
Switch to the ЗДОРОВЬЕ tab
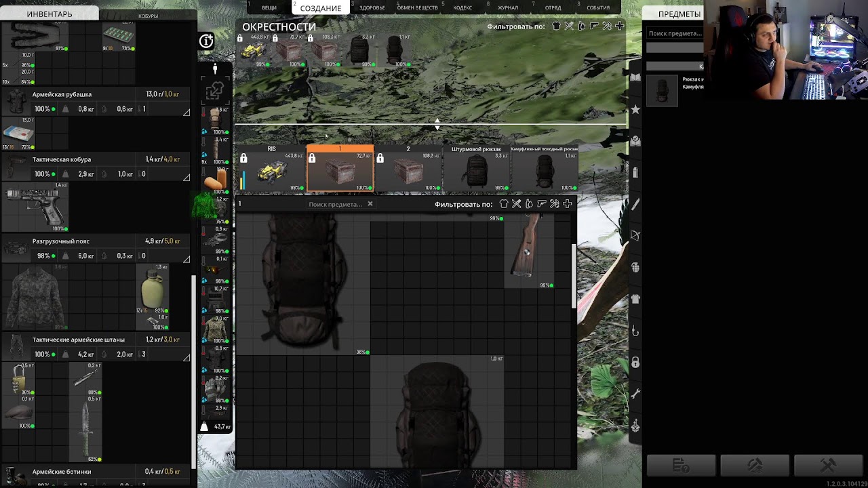[372, 7]
